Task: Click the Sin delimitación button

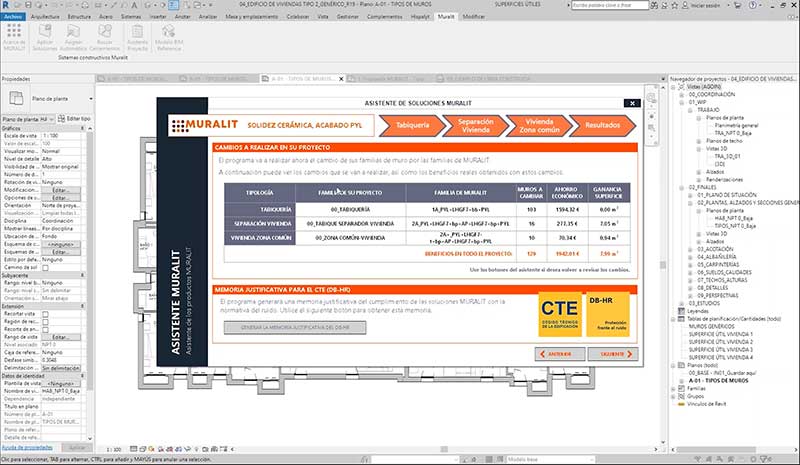Action: (61, 368)
